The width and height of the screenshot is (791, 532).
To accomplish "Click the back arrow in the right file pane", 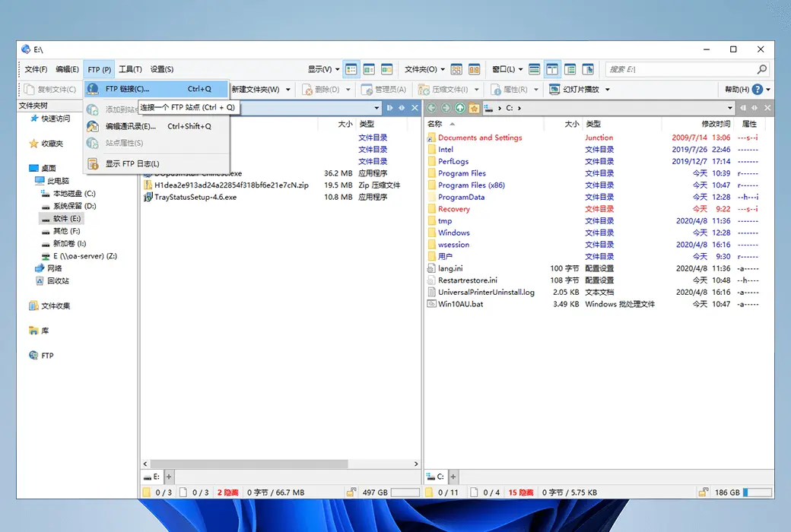I will coord(430,108).
